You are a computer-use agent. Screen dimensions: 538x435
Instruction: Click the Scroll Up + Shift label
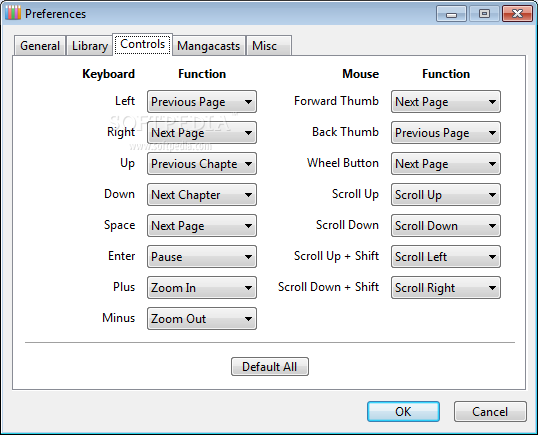[x=336, y=256]
